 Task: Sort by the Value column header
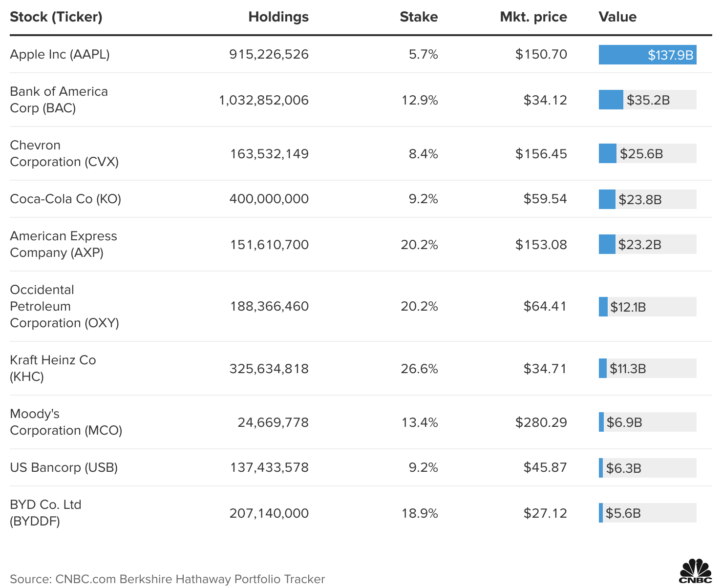pos(617,17)
